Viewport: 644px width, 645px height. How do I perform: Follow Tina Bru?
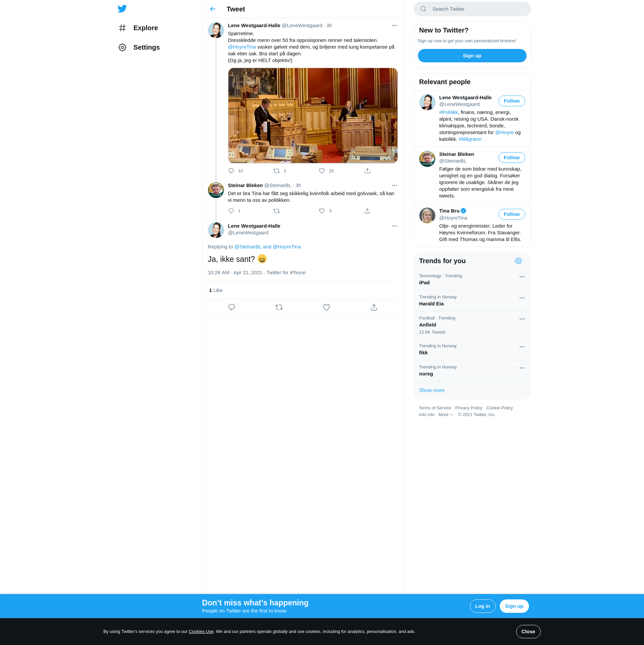(512, 214)
